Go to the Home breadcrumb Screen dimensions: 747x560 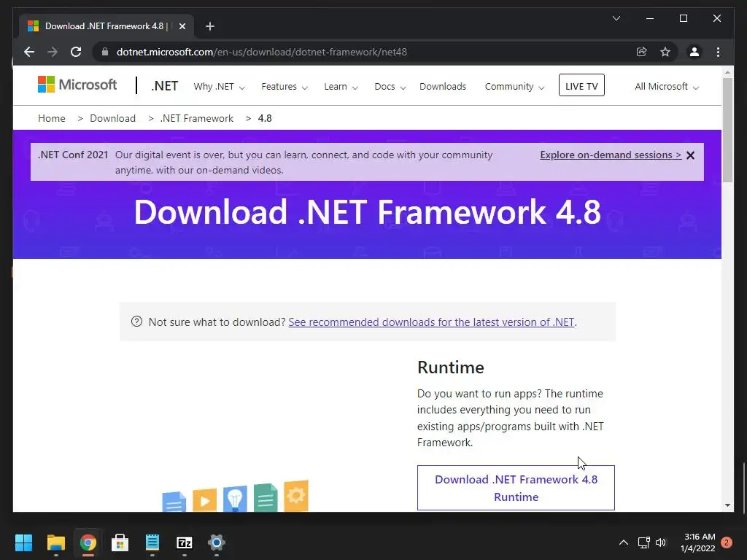52,118
